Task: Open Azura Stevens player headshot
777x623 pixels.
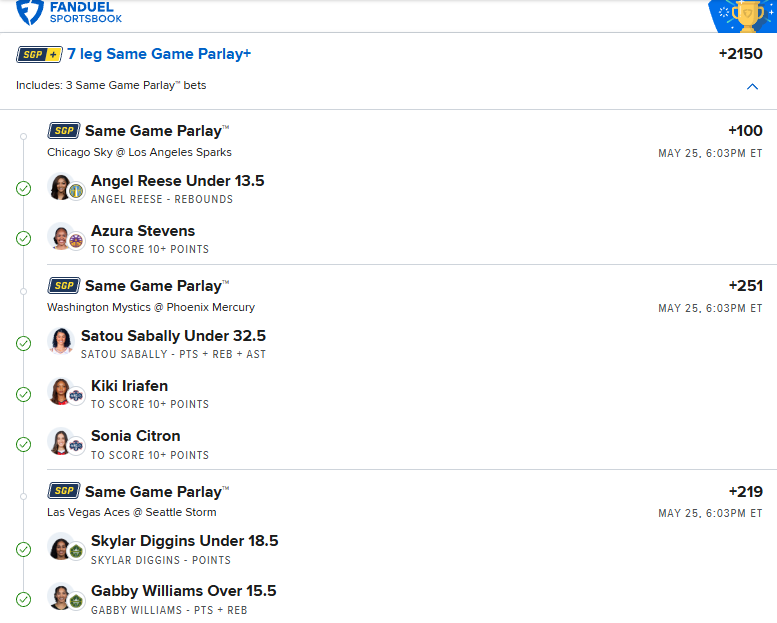Action: click(60, 237)
